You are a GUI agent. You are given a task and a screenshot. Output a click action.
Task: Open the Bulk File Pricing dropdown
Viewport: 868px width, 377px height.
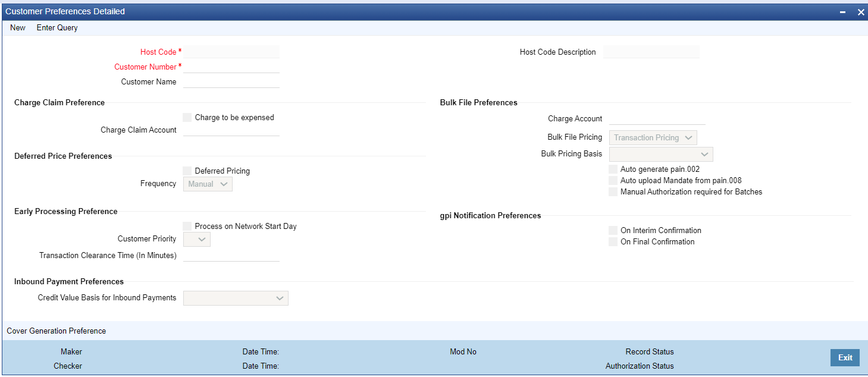(x=653, y=137)
